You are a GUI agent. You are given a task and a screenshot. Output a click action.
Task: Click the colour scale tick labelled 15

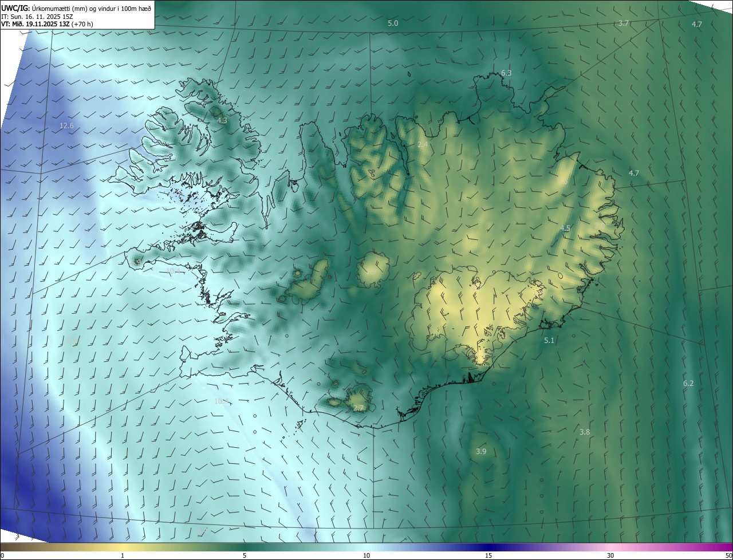tap(488, 555)
